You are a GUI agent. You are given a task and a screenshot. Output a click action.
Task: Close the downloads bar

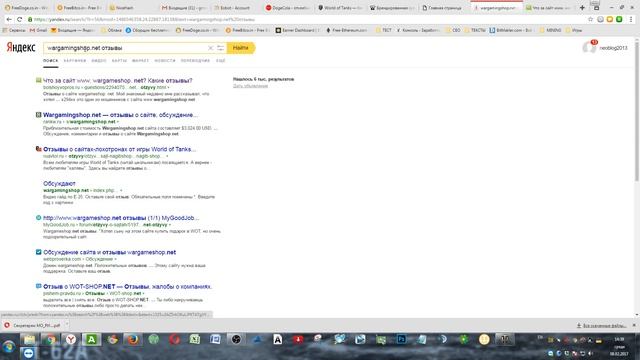pos(634,325)
